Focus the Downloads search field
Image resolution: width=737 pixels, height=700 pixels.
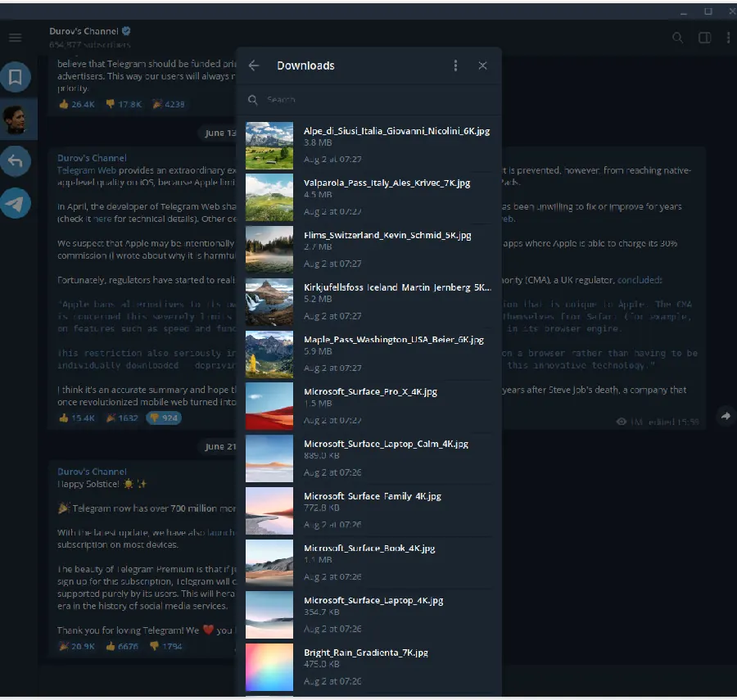pos(369,100)
